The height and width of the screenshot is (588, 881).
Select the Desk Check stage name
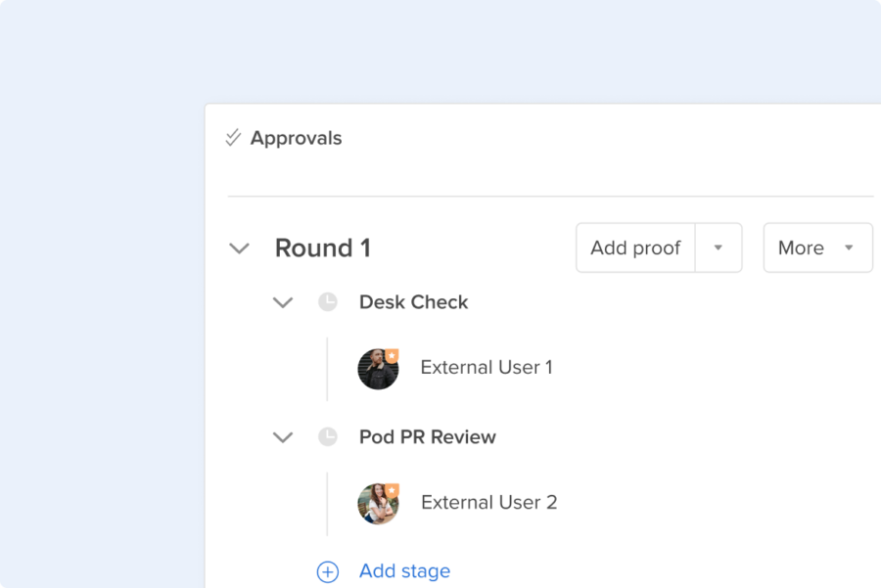[x=413, y=302]
